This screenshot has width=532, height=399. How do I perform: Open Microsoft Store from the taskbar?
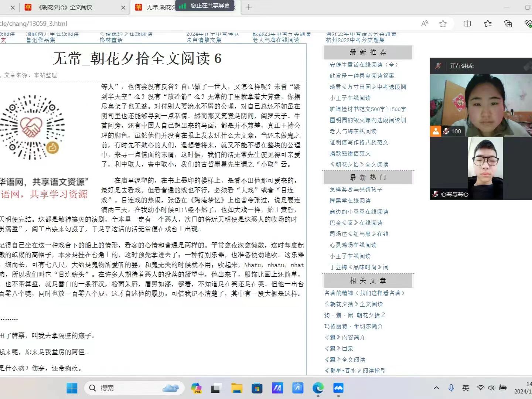[x=257, y=388]
